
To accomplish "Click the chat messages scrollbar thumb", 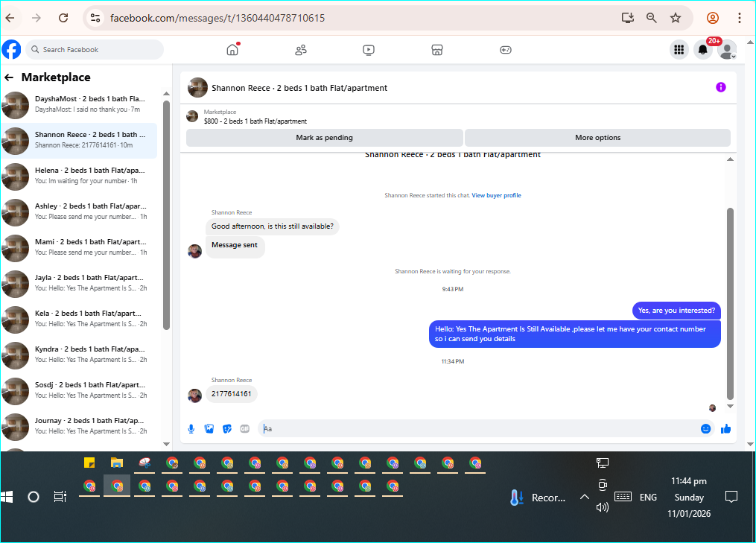I will coord(730,304).
